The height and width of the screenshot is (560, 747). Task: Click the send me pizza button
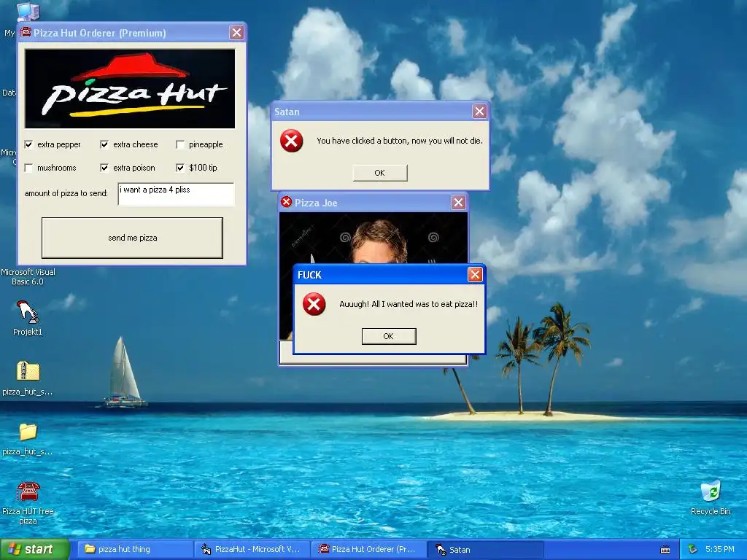133,238
